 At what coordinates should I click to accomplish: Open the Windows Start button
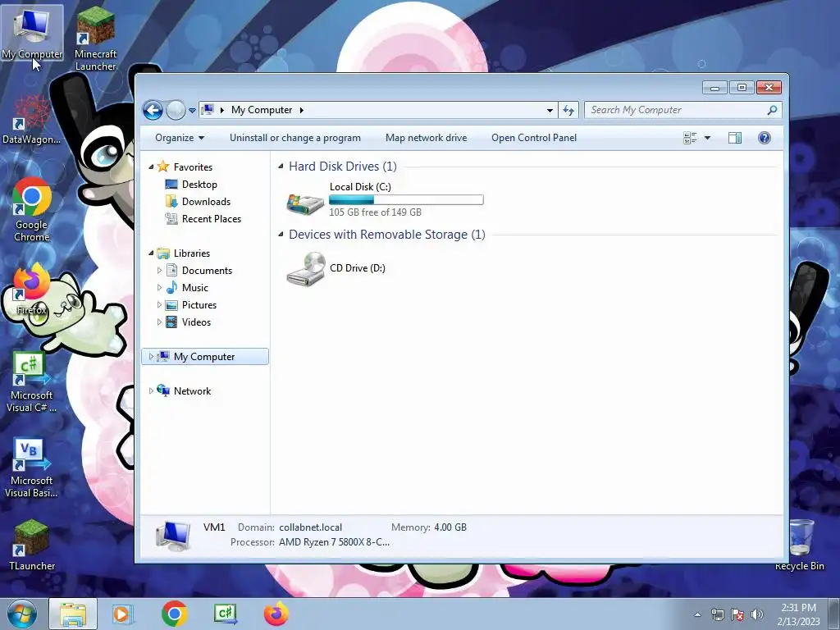[x=21, y=614]
